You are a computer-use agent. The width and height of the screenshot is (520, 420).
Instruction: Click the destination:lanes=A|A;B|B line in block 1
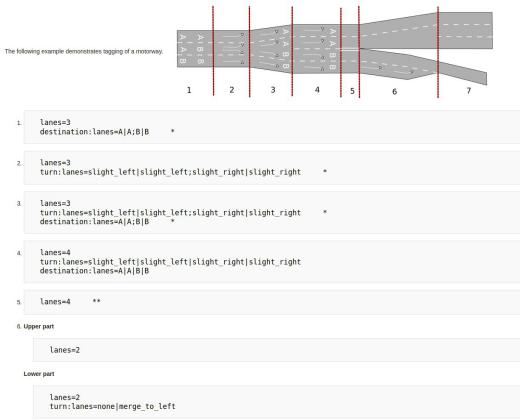94,132
